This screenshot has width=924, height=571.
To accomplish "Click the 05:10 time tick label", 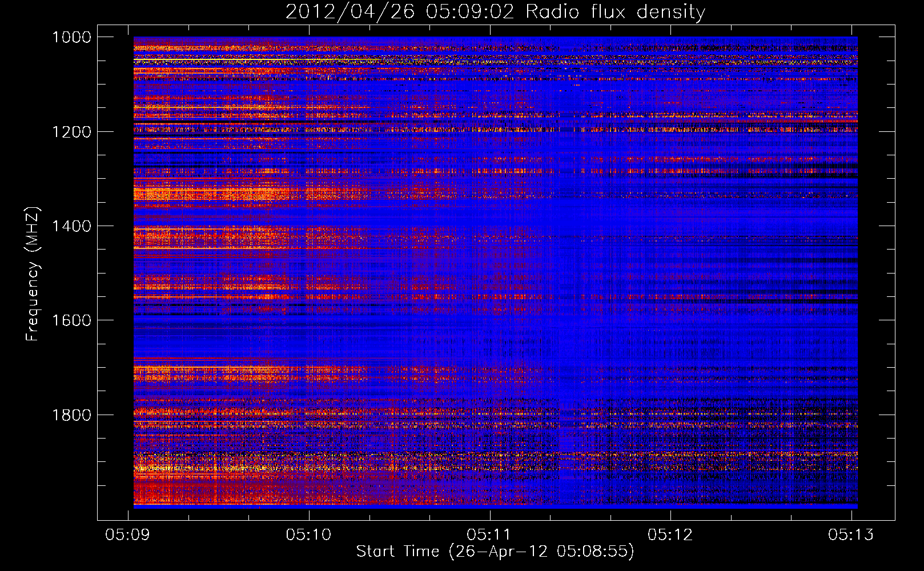I will pyautogui.click(x=309, y=535).
